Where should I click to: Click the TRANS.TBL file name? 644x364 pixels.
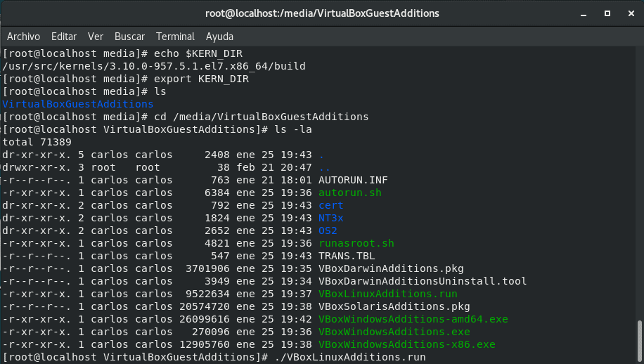(x=347, y=256)
